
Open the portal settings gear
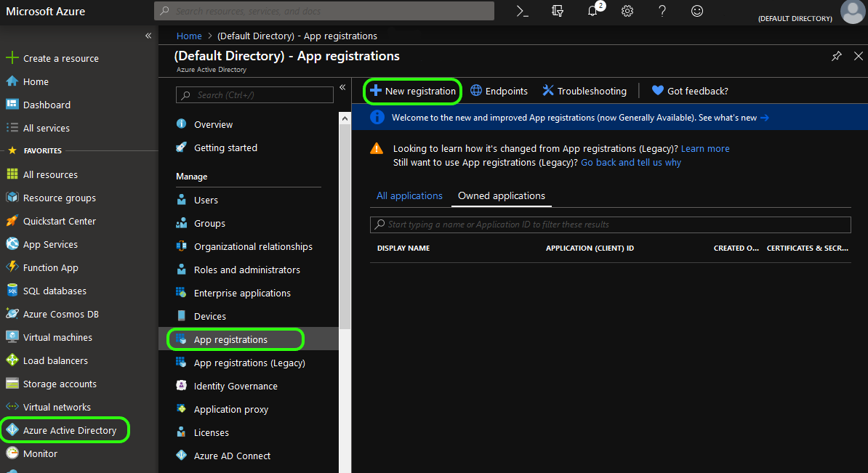pyautogui.click(x=627, y=11)
